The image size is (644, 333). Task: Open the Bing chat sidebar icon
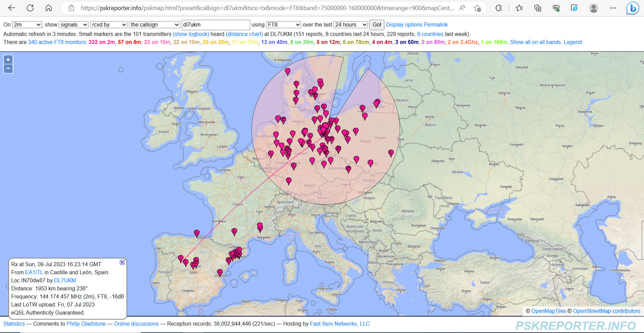[632, 8]
